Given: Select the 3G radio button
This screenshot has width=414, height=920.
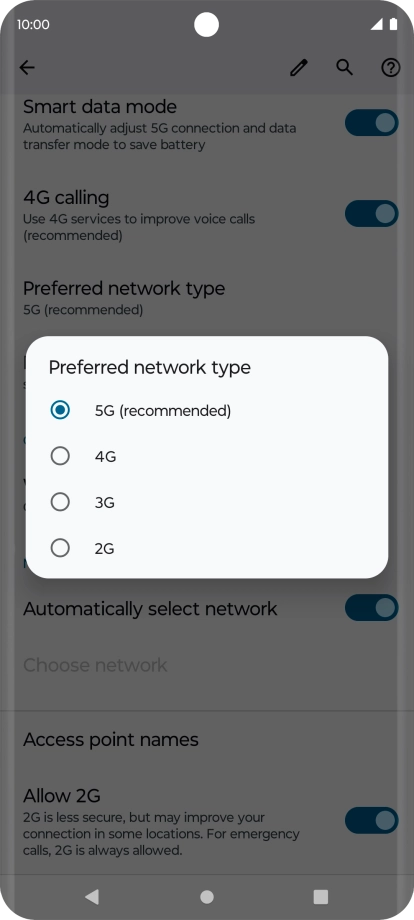Looking at the screenshot, I should [60, 502].
